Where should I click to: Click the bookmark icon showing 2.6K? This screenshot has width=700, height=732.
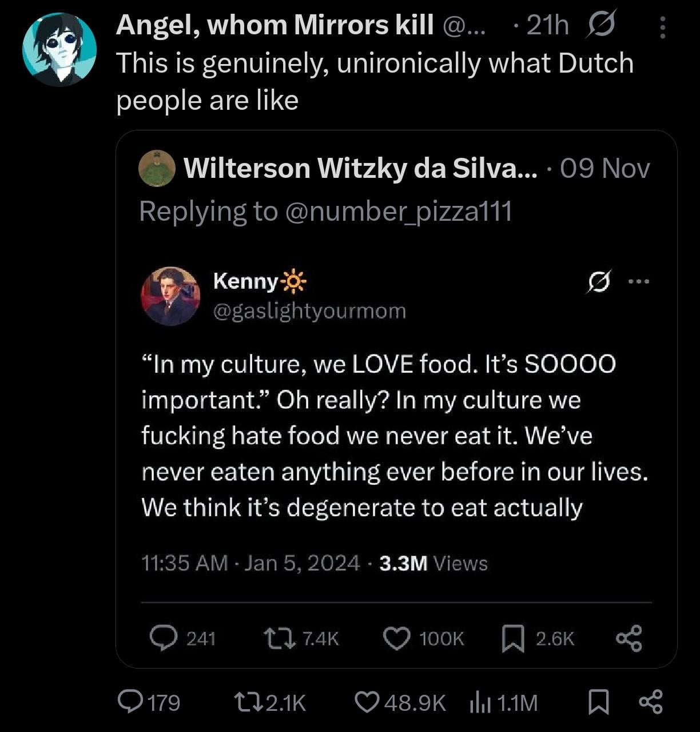coord(513,638)
